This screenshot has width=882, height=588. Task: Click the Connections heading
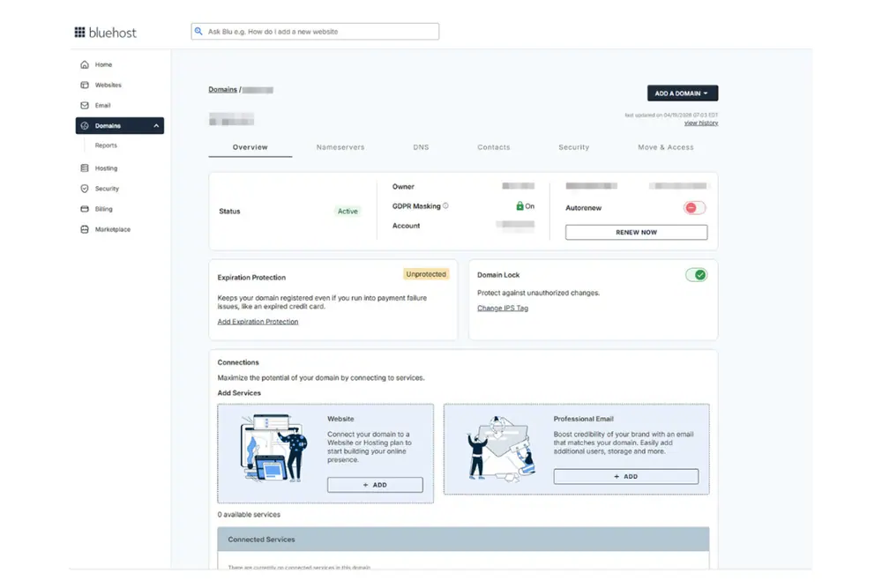238,362
